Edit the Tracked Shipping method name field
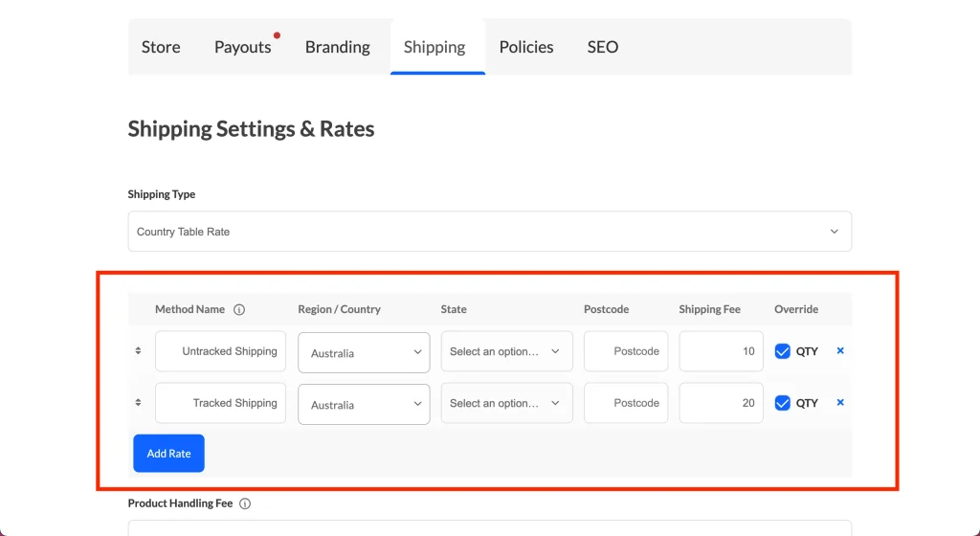980x536 pixels. click(x=221, y=403)
